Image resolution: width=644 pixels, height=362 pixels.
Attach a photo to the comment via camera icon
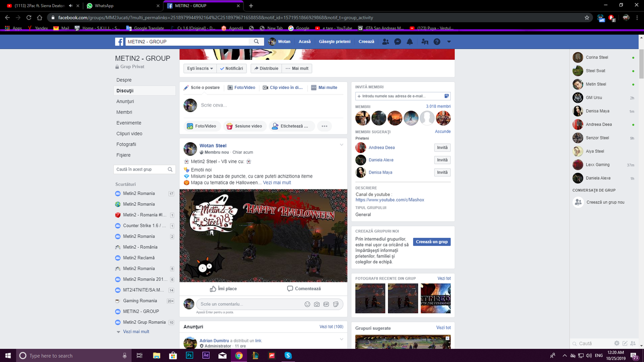point(316,304)
